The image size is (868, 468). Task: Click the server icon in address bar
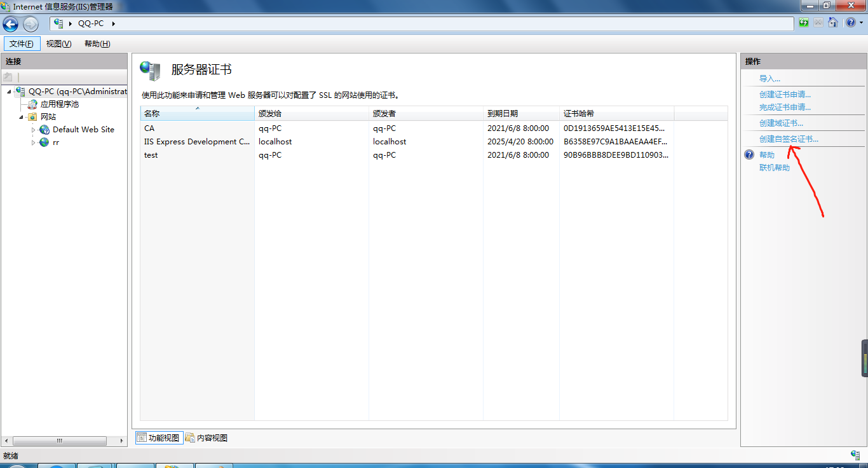59,24
